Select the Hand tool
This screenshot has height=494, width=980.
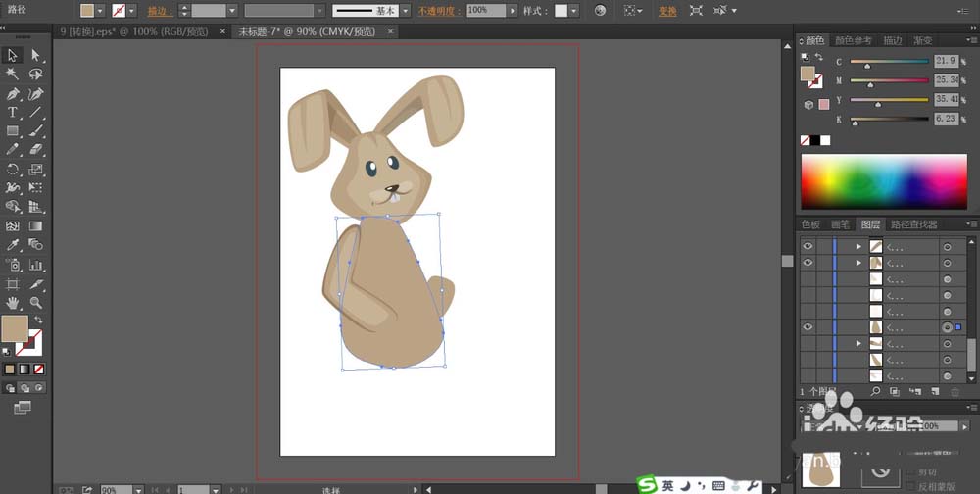(x=13, y=303)
